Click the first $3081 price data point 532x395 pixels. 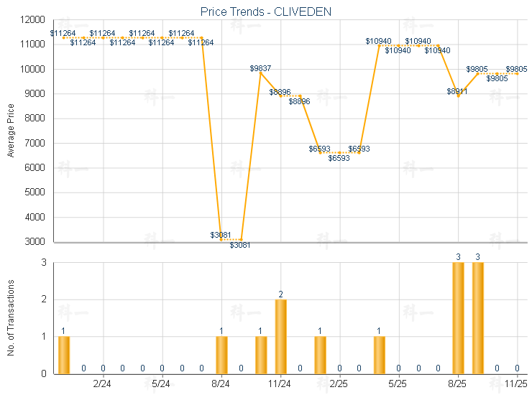(221, 239)
